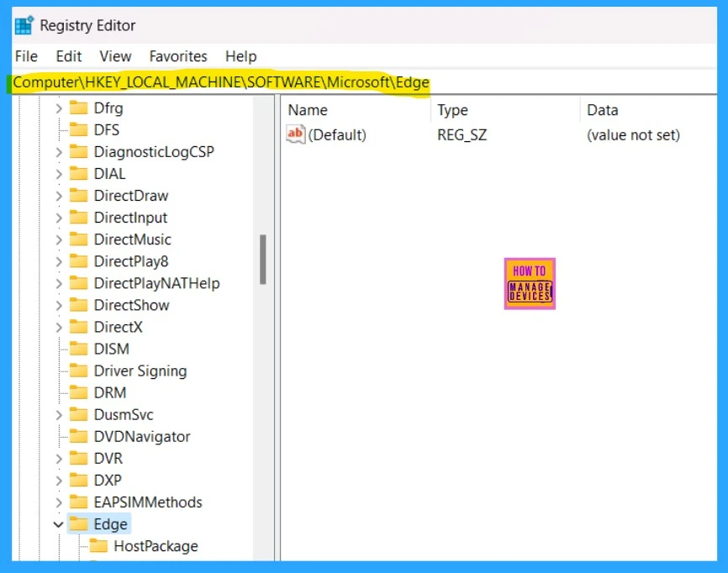This screenshot has width=728, height=573.
Task: Click the Driver Signing folder icon
Action: pyautogui.click(x=78, y=371)
